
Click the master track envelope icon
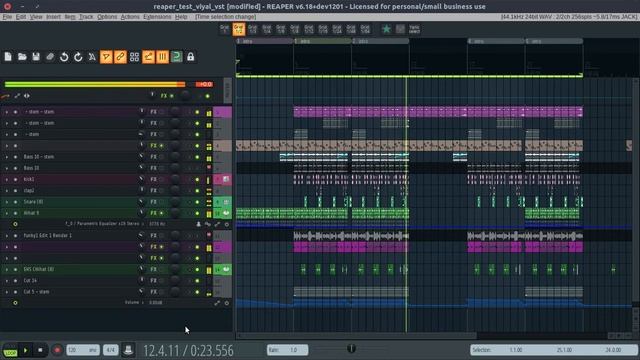click(x=5, y=96)
